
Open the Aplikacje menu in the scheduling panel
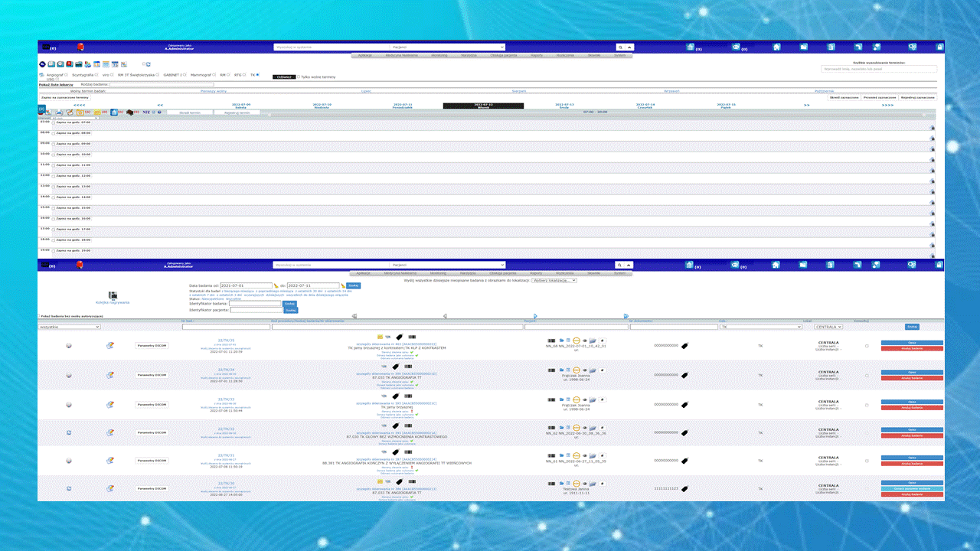[364, 55]
